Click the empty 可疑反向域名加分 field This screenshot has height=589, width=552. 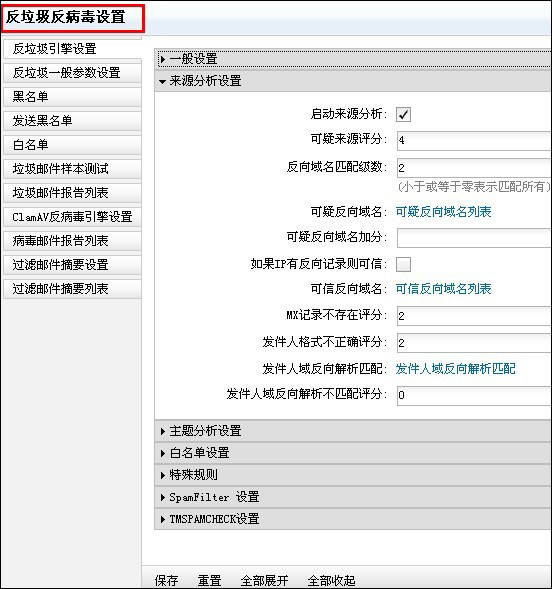coord(474,238)
